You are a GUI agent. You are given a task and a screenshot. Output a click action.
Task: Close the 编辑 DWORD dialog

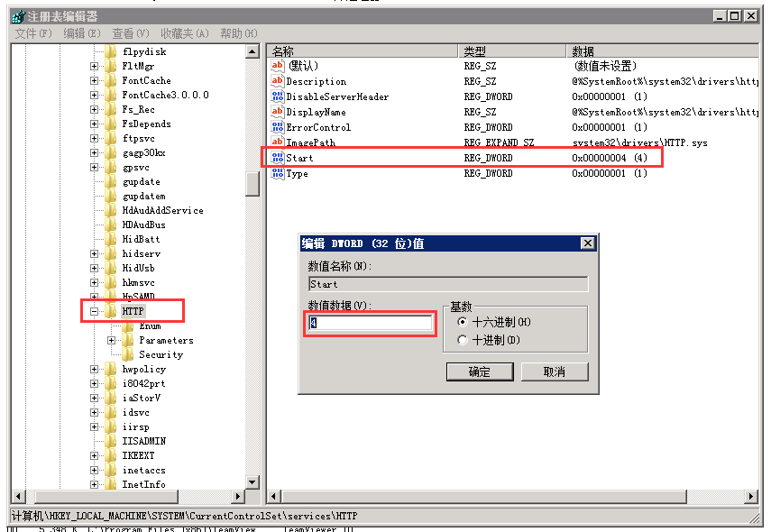(x=588, y=243)
